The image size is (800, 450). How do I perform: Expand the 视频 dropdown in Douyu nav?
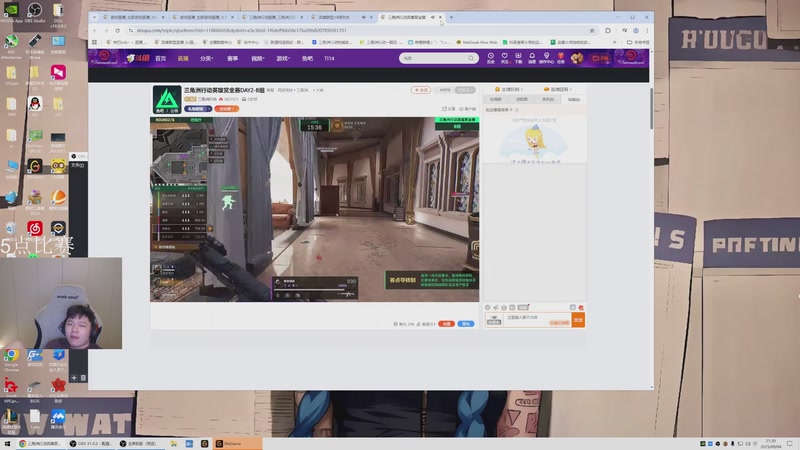[x=258, y=59]
